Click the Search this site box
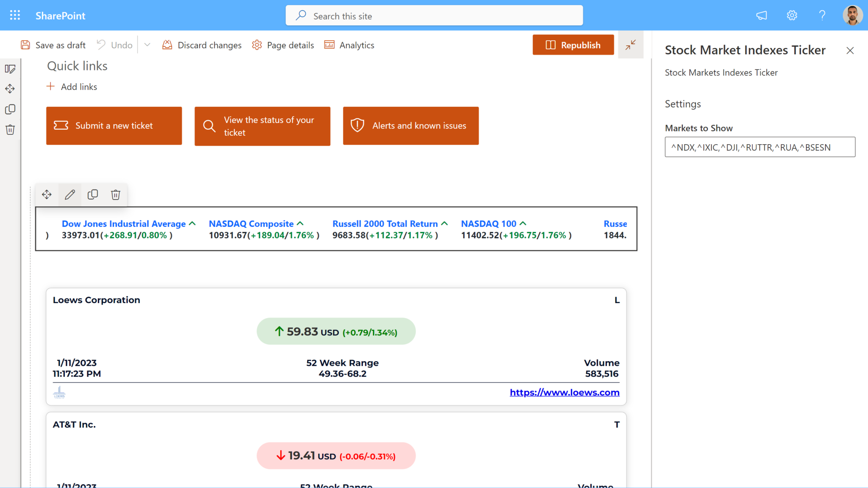Image resolution: width=868 pixels, height=488 pixels. tap(434, 16)
